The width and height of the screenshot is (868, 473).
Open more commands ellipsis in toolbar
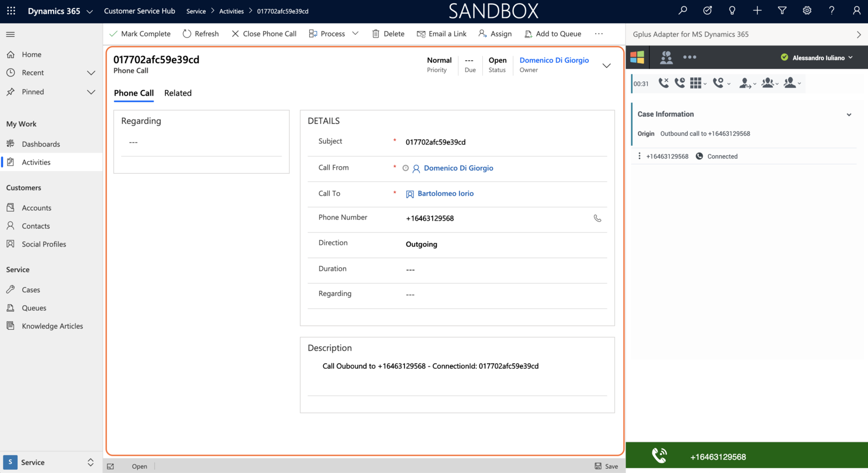point(599,34)
